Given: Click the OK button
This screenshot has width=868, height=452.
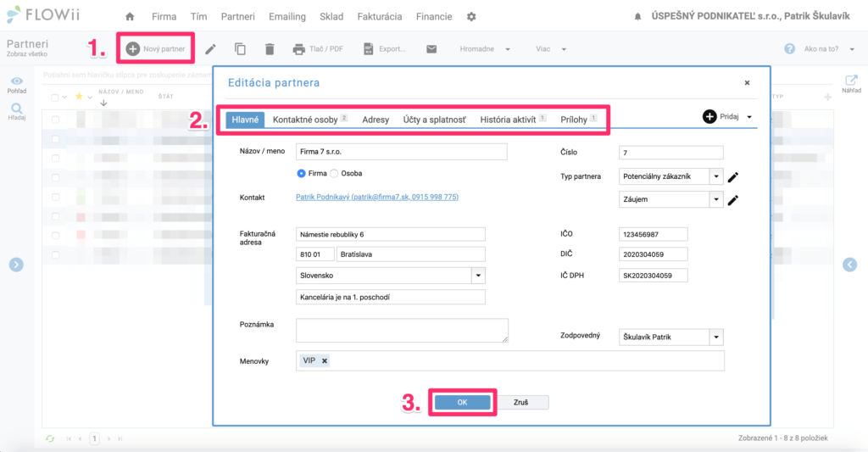Looking at the screenshot, I should coord(462,402).
